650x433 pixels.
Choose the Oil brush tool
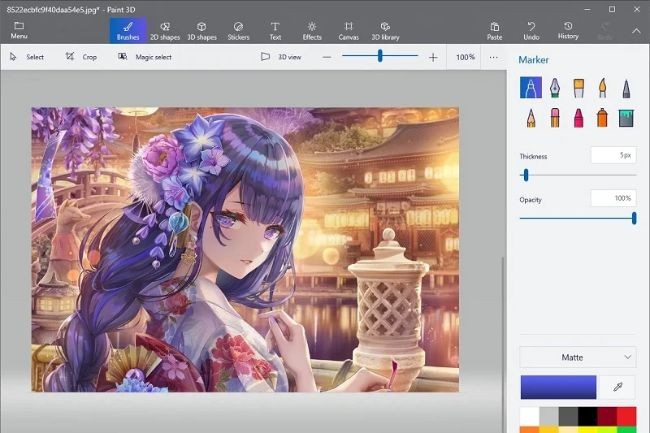pos(578,88)
